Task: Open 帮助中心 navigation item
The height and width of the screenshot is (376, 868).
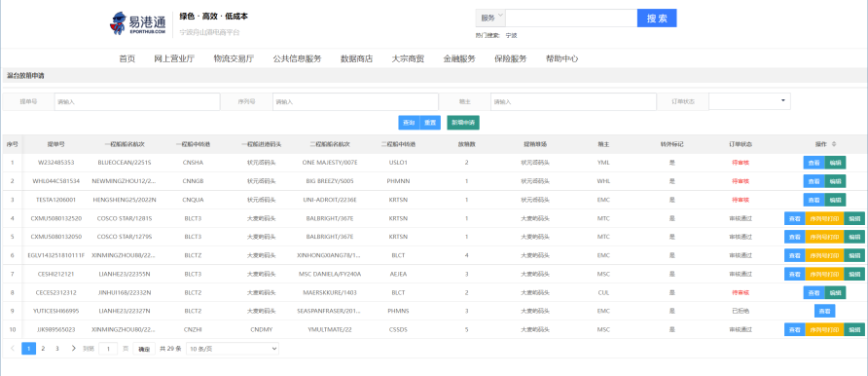Action: coord(561,58)
